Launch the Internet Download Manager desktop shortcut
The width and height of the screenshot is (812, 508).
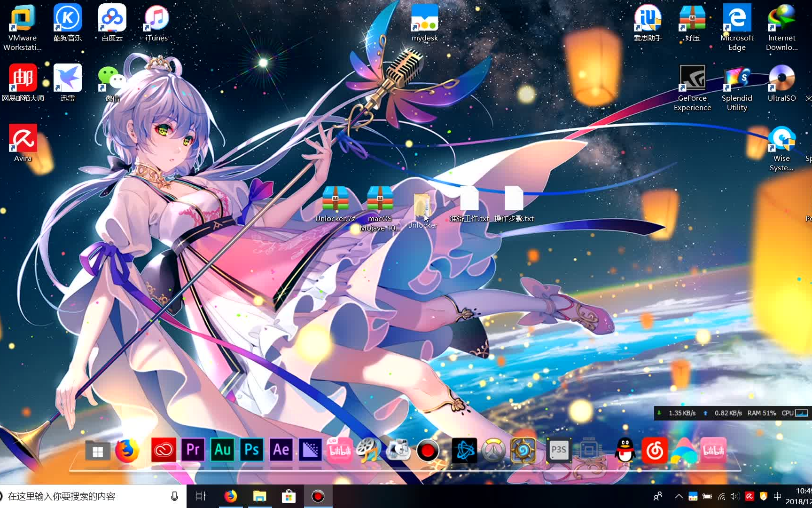click(x=781, y=27)
